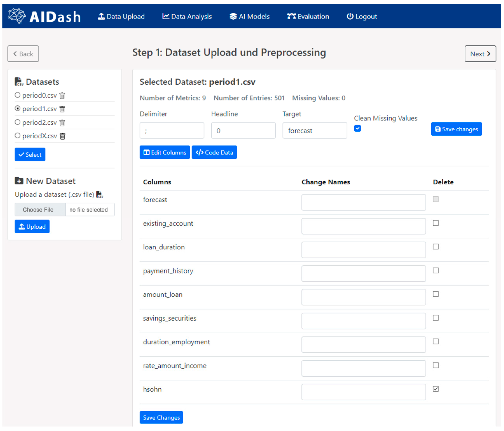Click the Target input field

315,131
